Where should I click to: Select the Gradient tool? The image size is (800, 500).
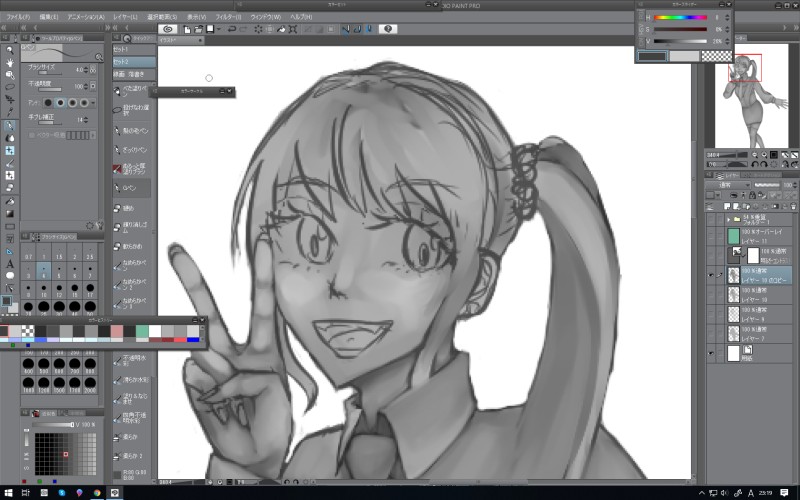point(10,214)
